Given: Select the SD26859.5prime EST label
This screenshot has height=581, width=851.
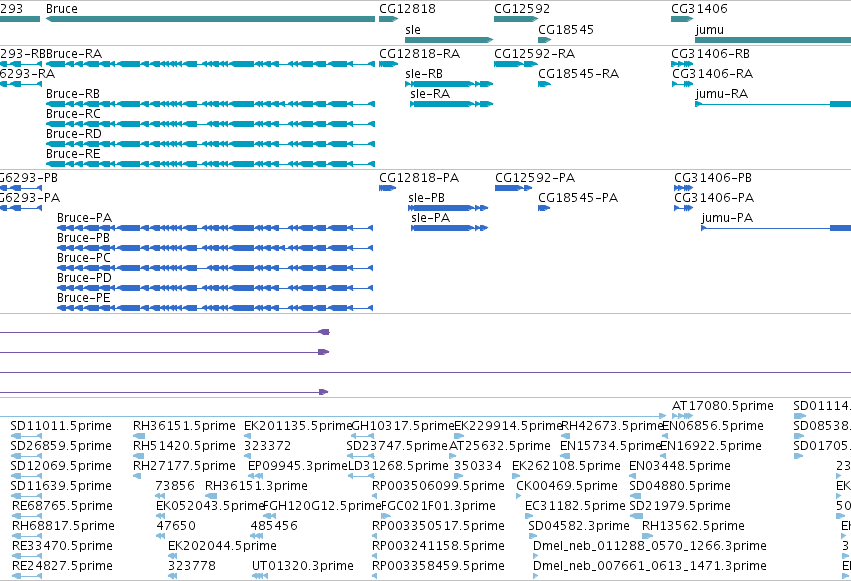Looking at the screenshot, I should (x=61, y=446).
